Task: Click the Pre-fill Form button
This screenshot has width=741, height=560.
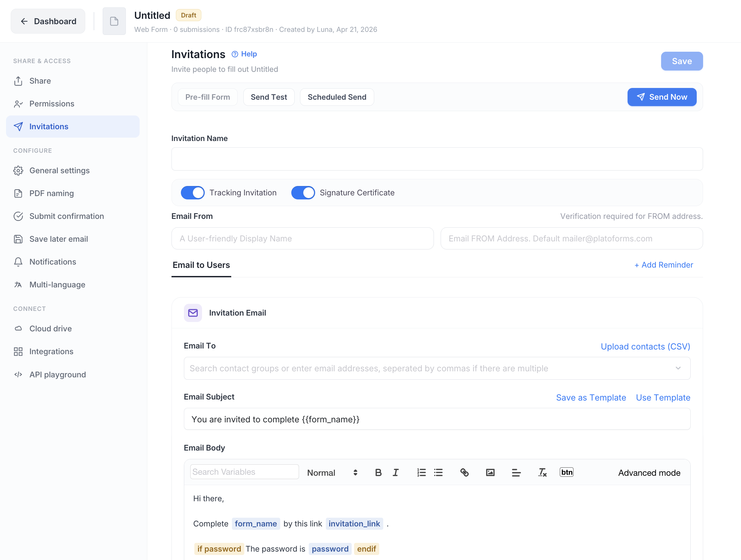Action: 208,97
